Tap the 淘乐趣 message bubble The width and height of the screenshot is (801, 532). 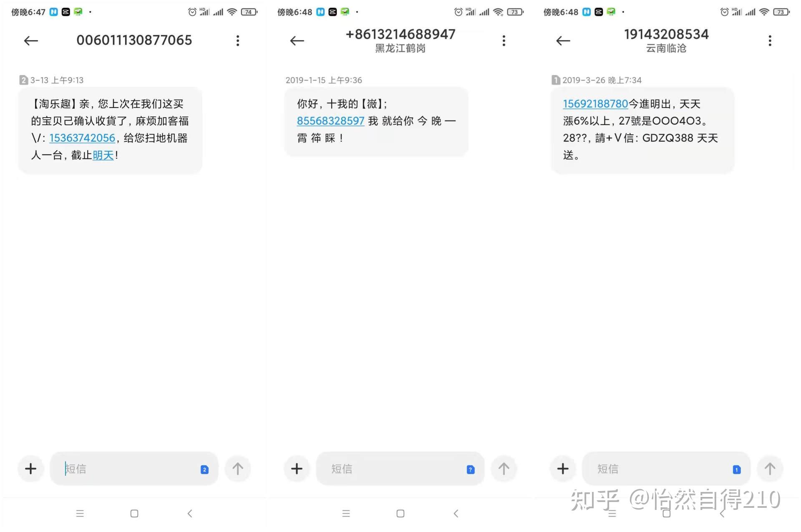(110, 130)
